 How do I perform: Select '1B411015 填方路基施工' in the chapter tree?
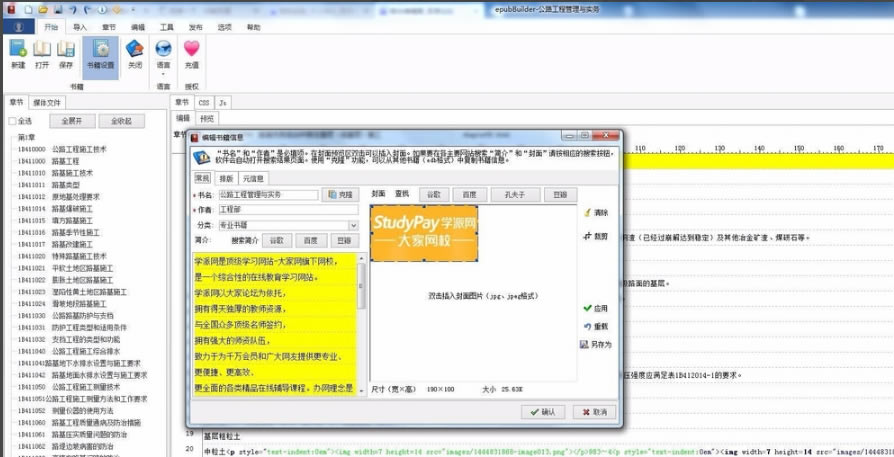point(55,221)
